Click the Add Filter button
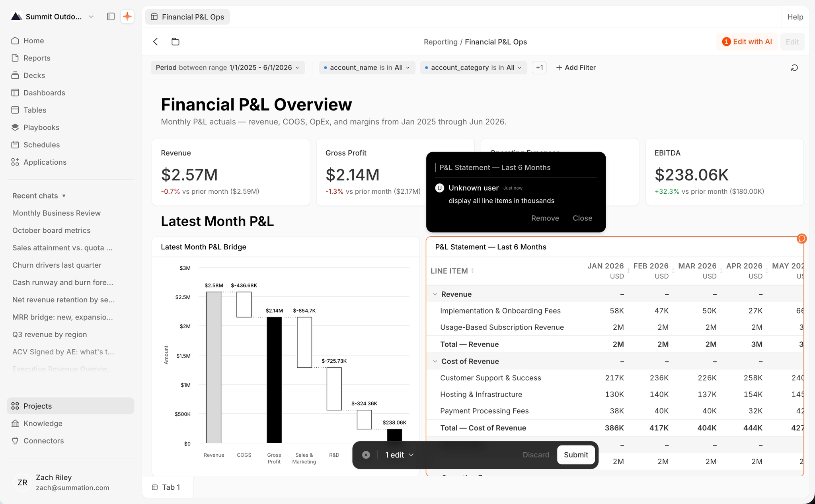The width and height of the screenshot is (815, 504). pos(576,68)
